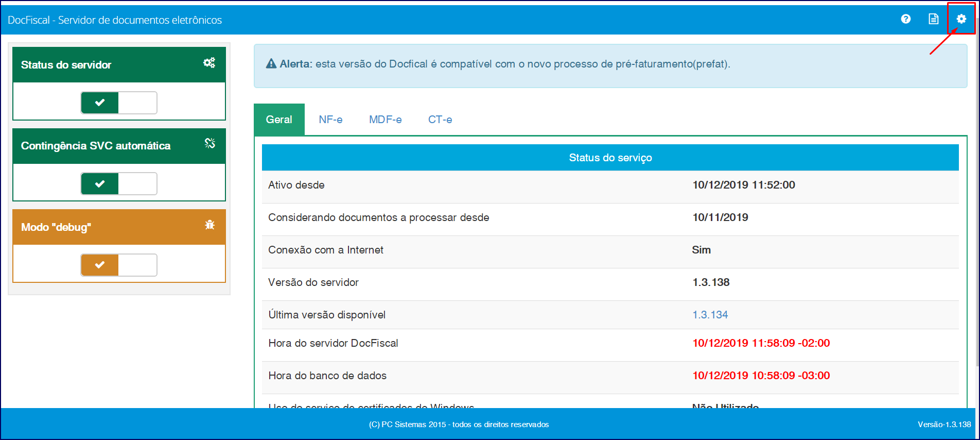Select the red 10:58:09 -03:00 database time

(x=761, y=376)
